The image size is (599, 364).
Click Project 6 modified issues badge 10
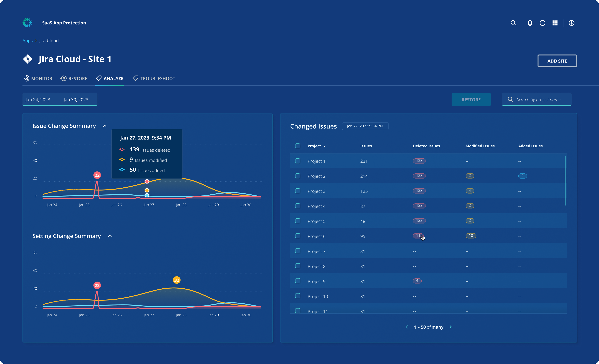pos(471,236)
